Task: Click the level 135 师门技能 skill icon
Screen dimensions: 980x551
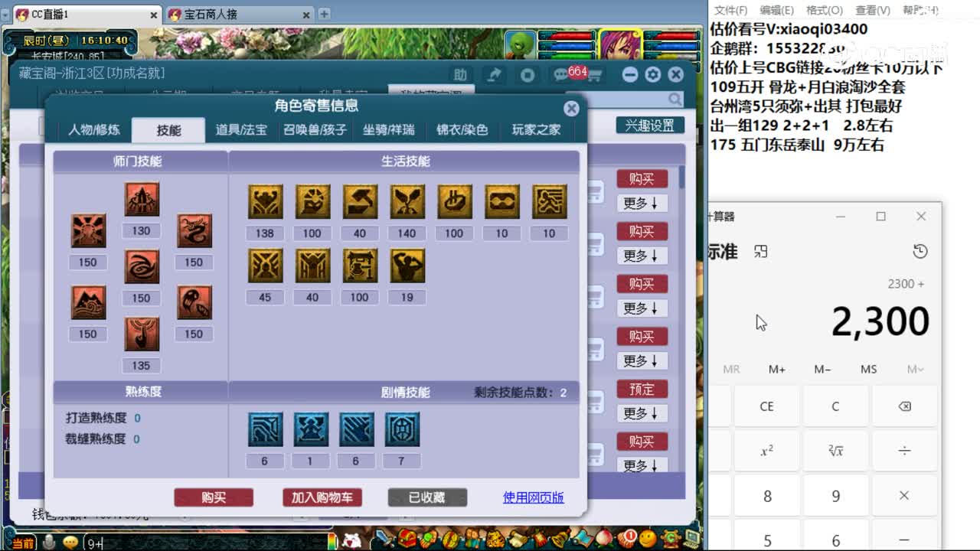Action: click(142, 334)
